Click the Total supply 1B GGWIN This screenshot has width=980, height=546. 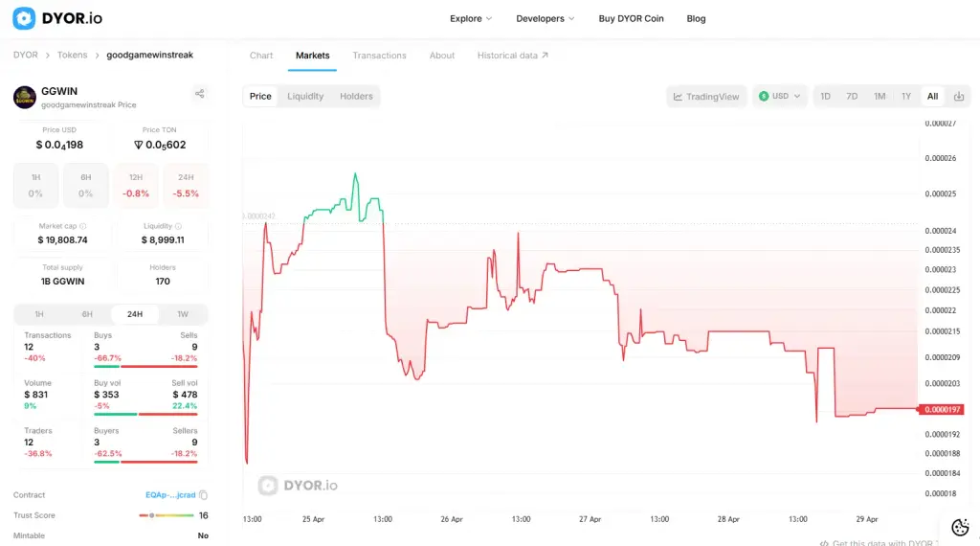point(62,282)
